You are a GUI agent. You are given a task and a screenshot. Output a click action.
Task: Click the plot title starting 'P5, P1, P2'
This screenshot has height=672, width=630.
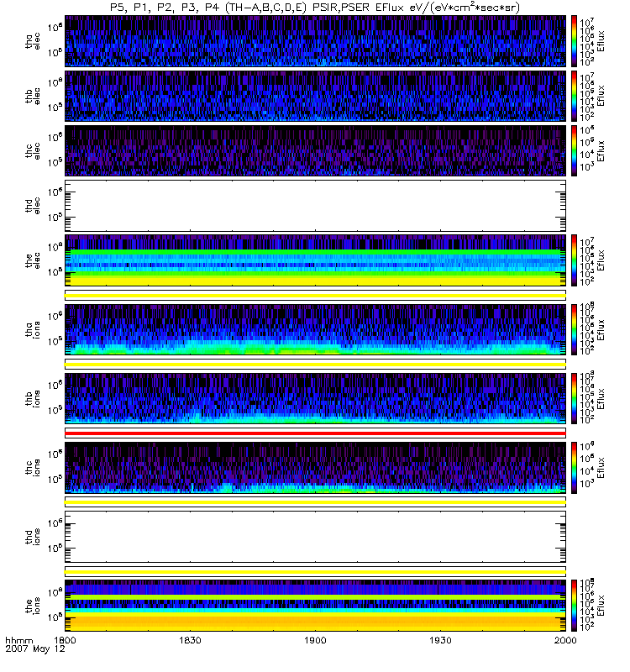[x=315, y=8]
